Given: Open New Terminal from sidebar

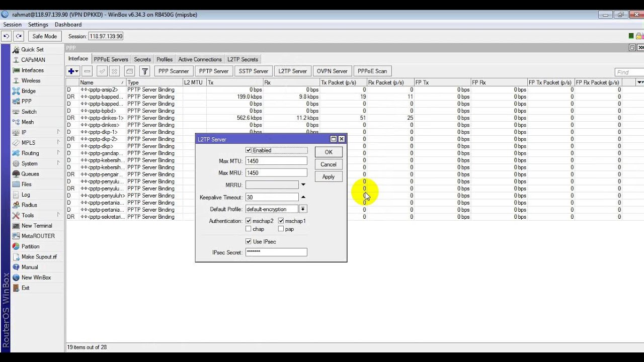Looking at the screenshot, I should click(x=37, y=226).
